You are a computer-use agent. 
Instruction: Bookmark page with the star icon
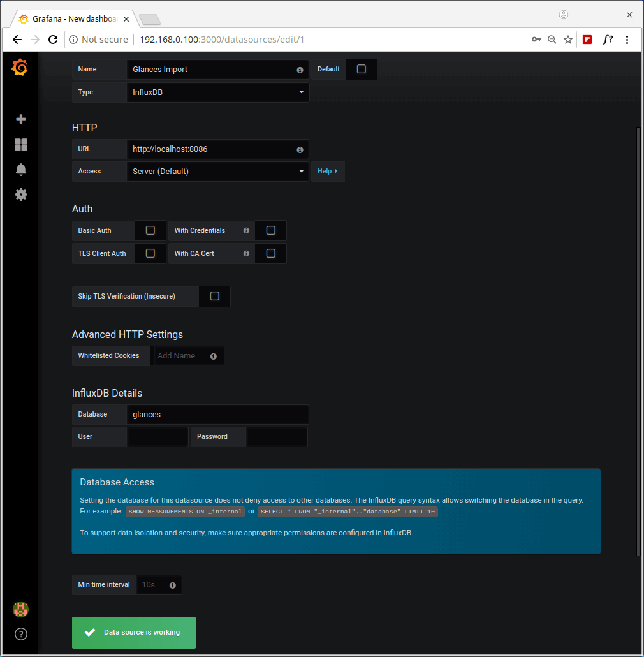point(568,40)
